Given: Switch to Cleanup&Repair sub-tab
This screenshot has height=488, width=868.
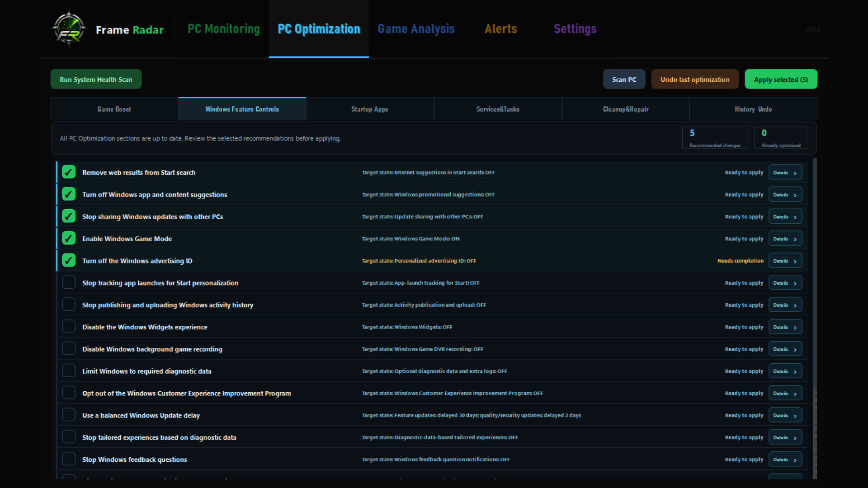Looking at the screenshot, I should [x=626, y=109].
